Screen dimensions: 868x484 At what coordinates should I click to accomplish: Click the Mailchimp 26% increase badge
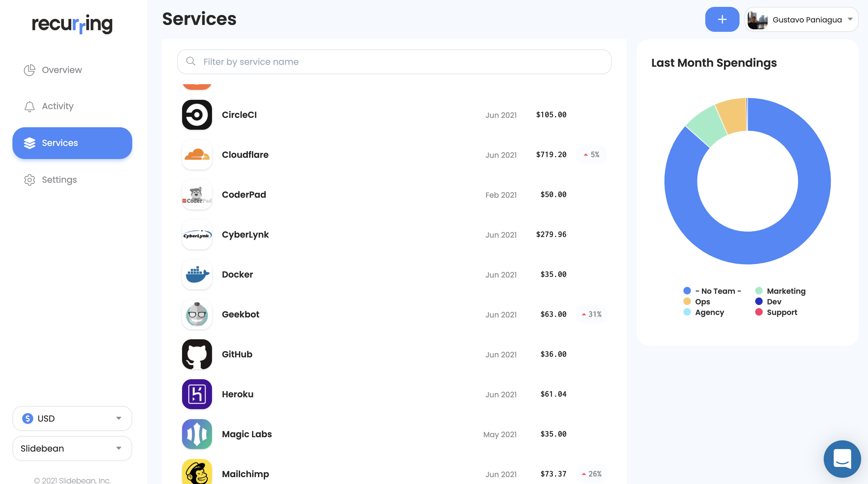coord(592,474)
